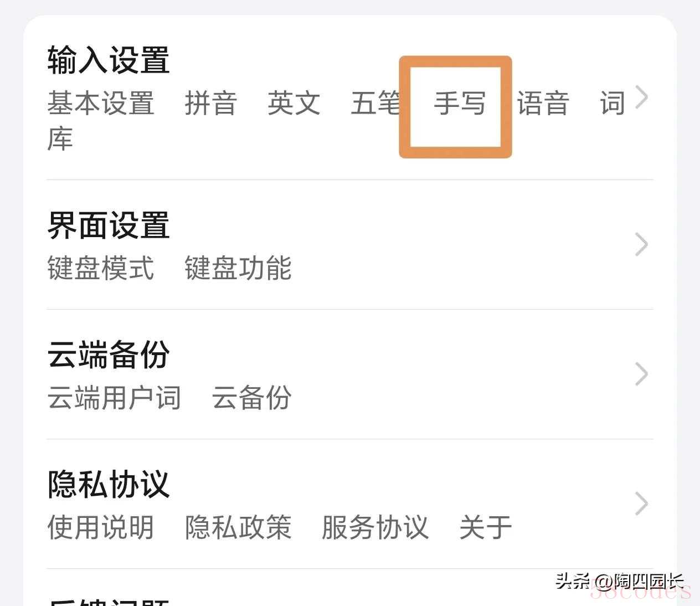Open 基本设置 under input settings
700x606 pixels.
click(101, 104)
